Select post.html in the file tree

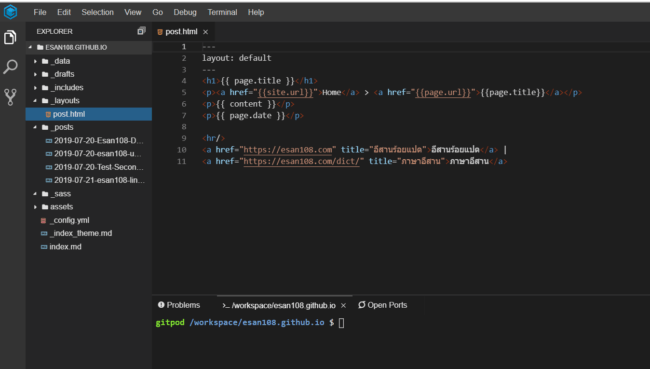click(x=89, y=114)
